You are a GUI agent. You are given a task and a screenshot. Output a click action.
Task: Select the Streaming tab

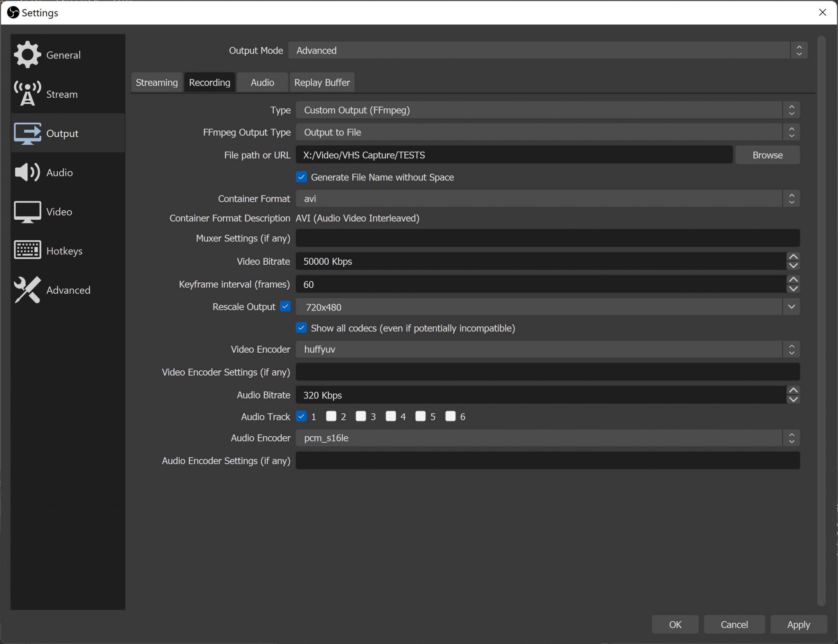[x=156, y=82]
